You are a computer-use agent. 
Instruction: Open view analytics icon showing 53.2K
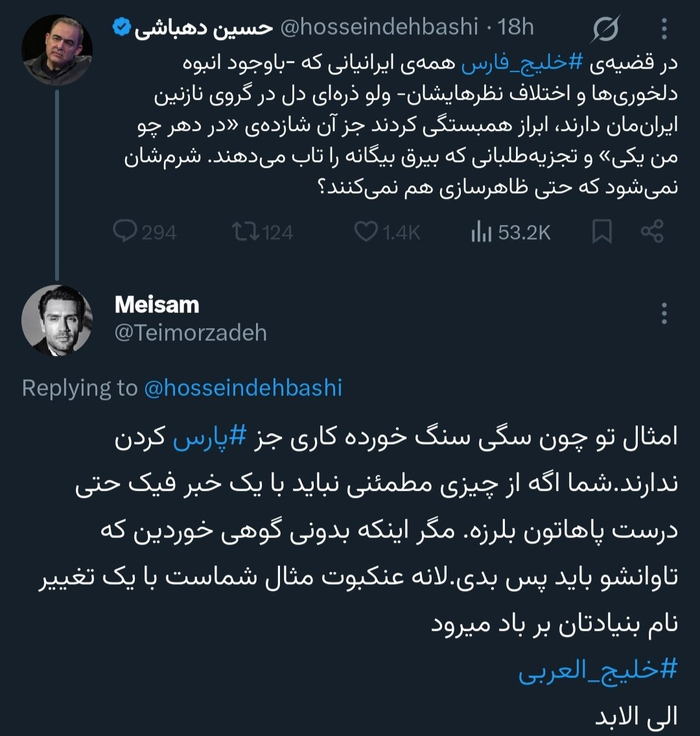480,232
